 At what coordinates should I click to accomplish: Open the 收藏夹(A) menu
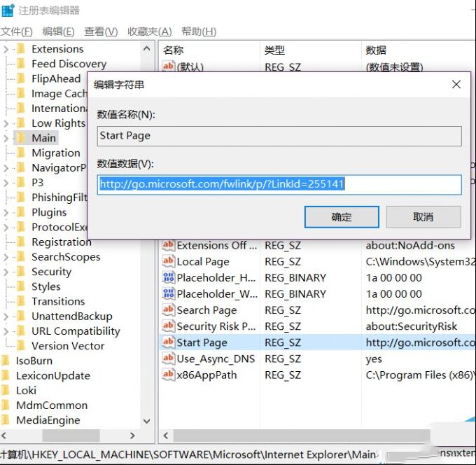(149, 32)
